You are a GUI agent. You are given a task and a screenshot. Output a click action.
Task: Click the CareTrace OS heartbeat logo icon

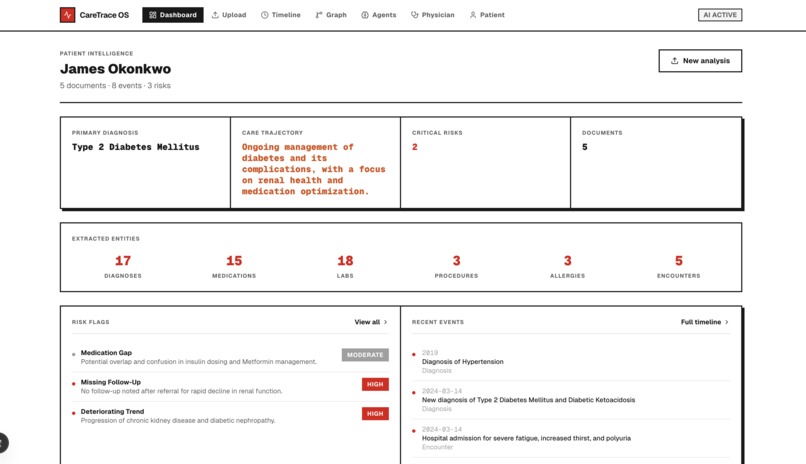pyautogui.click(x=67, y=15)
